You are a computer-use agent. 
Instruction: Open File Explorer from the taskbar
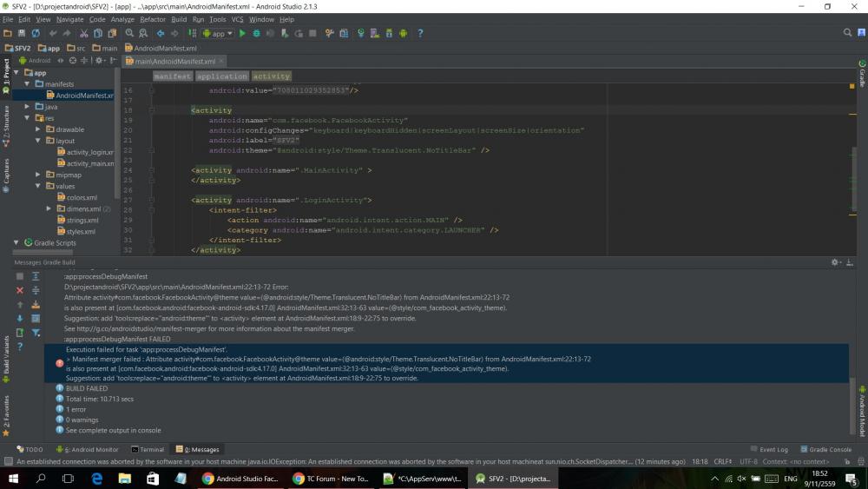pyautogui.click(x=124, y=479)
